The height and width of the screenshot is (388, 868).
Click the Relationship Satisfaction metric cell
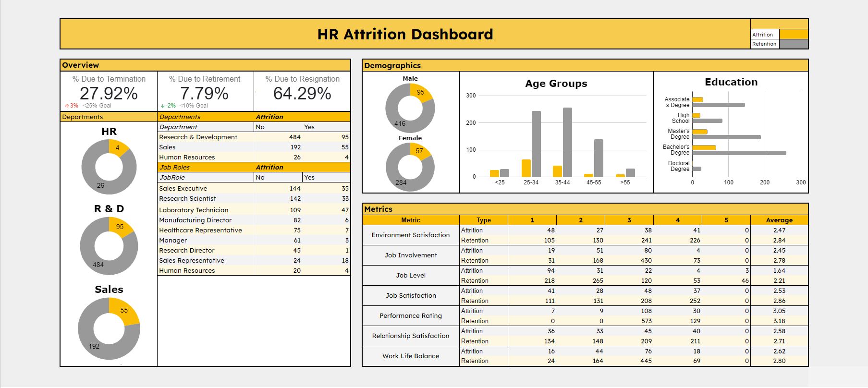tap(411, 336)
